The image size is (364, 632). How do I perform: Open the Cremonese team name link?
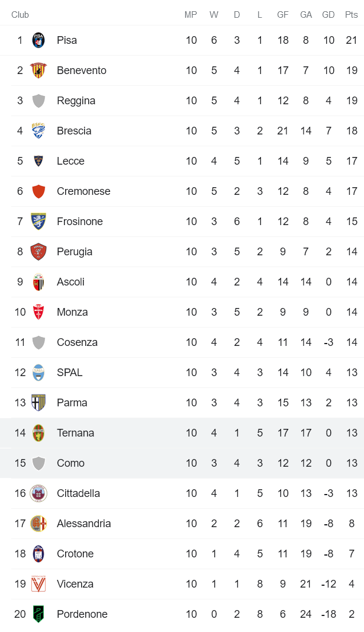[83, 191]
